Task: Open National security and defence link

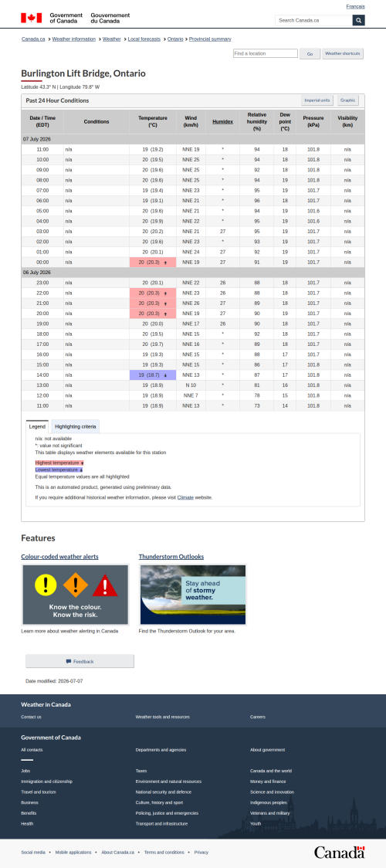Action: tap(164, 792)
